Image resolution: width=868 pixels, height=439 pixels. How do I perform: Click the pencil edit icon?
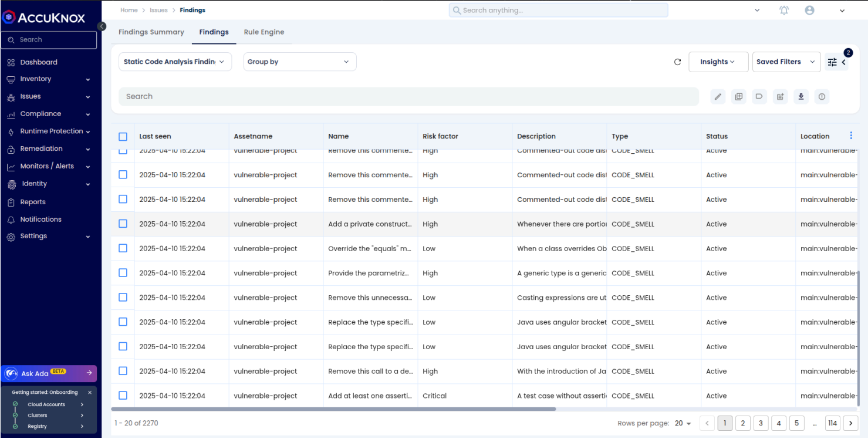pyautogui.click(x=718, y=97)
